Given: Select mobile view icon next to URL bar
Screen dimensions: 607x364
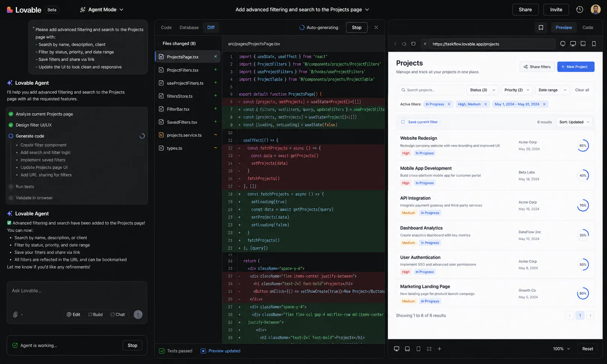Looking at the screenshot, I should pos(594,44).
